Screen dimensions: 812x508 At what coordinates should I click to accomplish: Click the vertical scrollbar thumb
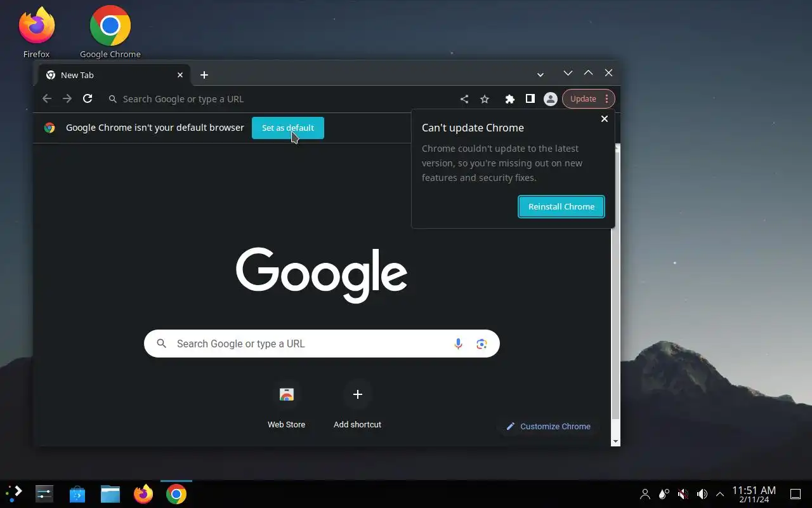point(615,284)
